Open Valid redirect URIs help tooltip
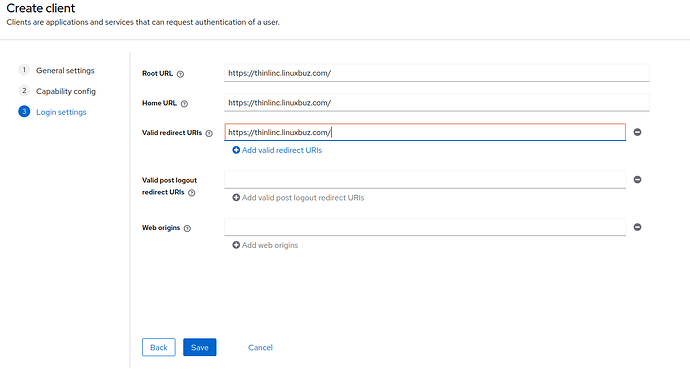This screenshot has width=690, height=372. pyautogui.click(x=209, y=133)
